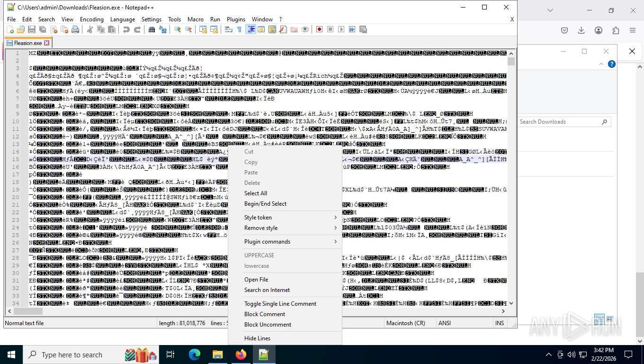Open Find with the binoculars icon

[152, 29]
